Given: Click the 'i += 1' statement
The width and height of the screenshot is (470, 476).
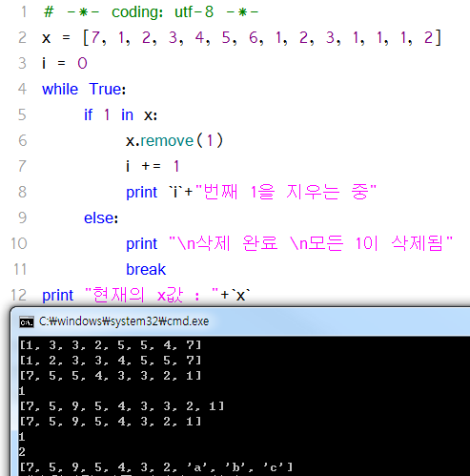Looking at the screenshot, I should [153, 166].
